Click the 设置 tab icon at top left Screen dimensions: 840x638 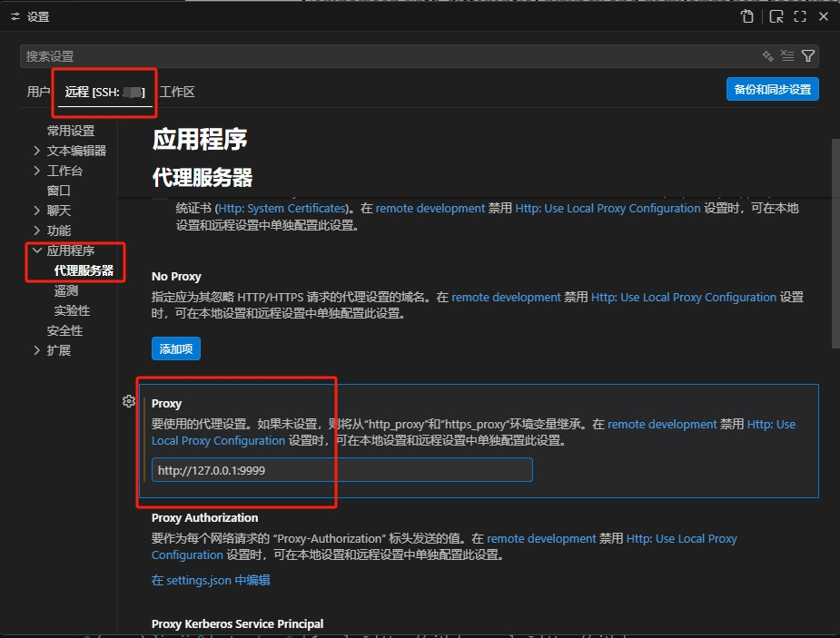[15, 17]
